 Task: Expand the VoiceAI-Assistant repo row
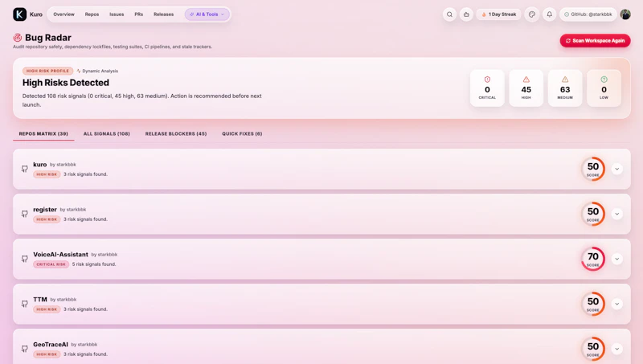(616, 259)
